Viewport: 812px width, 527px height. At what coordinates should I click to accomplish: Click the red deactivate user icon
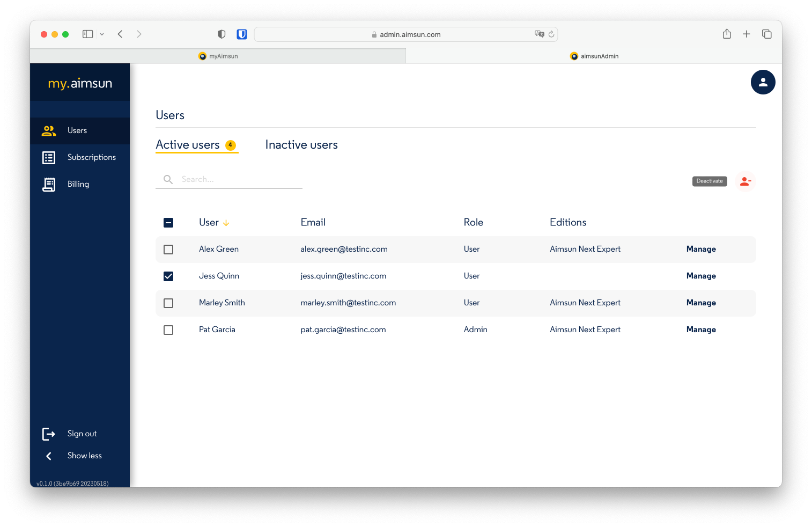click(x=745, y=181)
